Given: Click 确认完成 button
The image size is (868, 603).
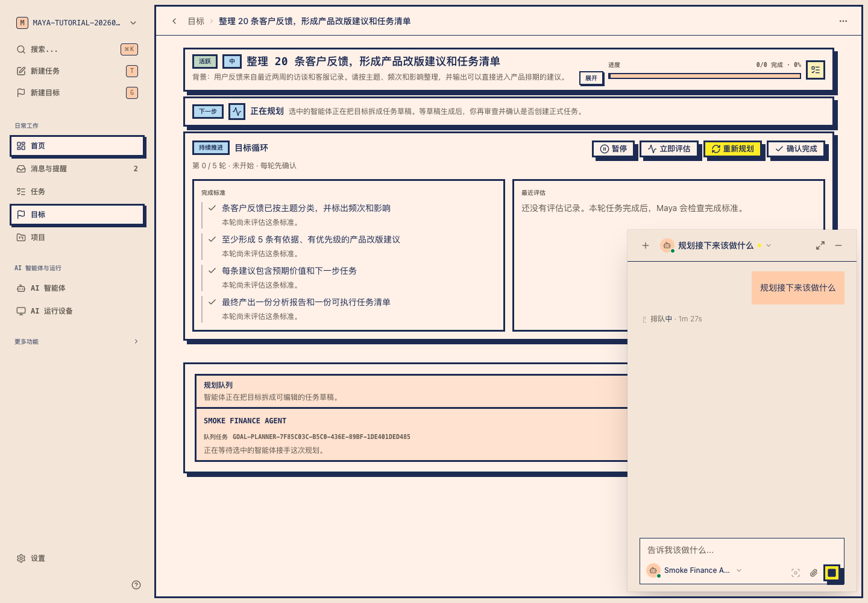Looking at the screenshot, I should tap(796, 149).
